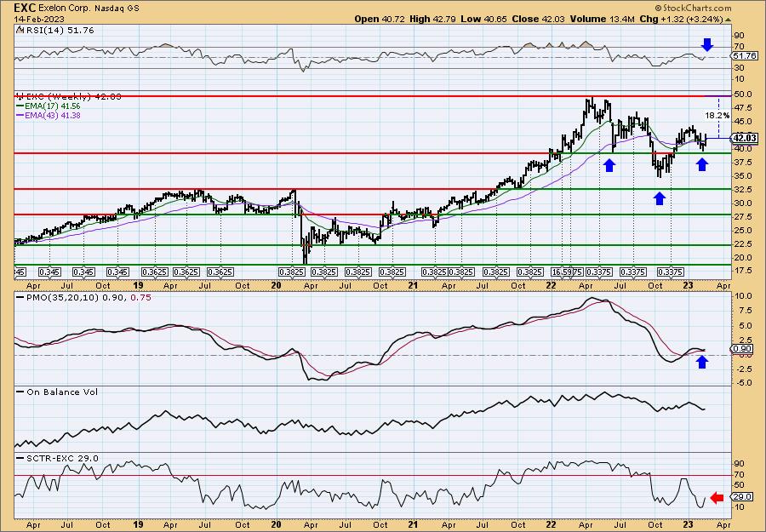Screen dimensions: 766x532
Task: Click the 30 label on RSI axis
Action: point(737,68)
